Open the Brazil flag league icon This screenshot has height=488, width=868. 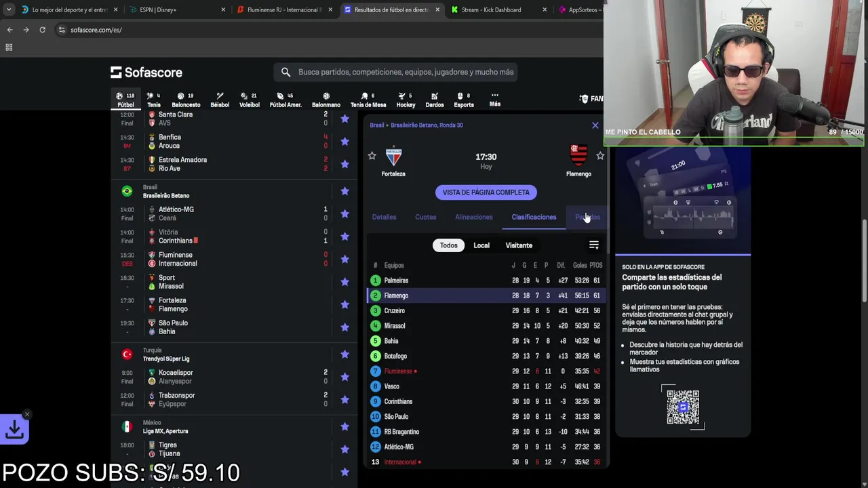pyautogui.click(x=127, y=191)
